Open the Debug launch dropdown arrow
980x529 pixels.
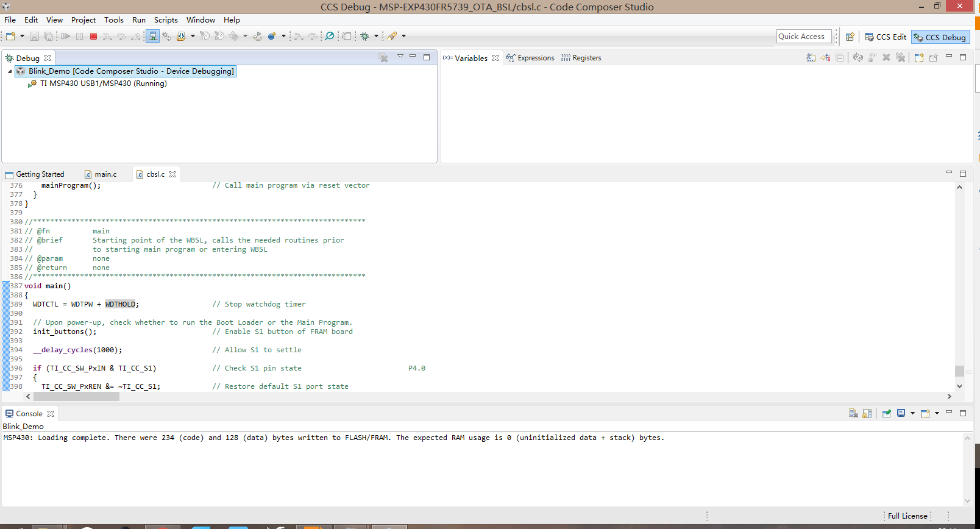click(376, 37)
